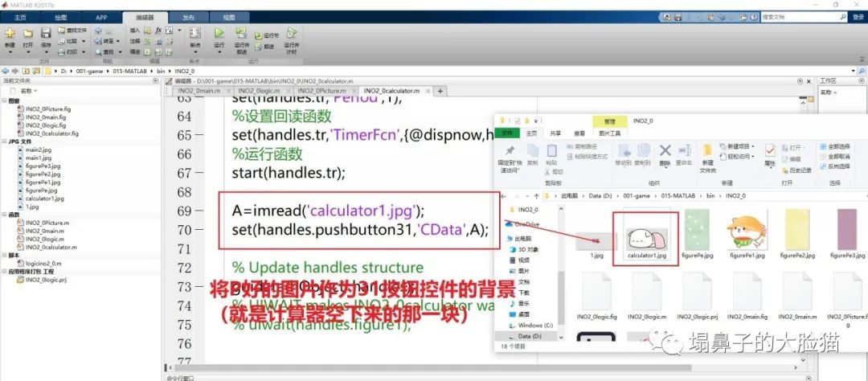
Task: Click the Advance icon under Run Section
Action: coord(259,47)
